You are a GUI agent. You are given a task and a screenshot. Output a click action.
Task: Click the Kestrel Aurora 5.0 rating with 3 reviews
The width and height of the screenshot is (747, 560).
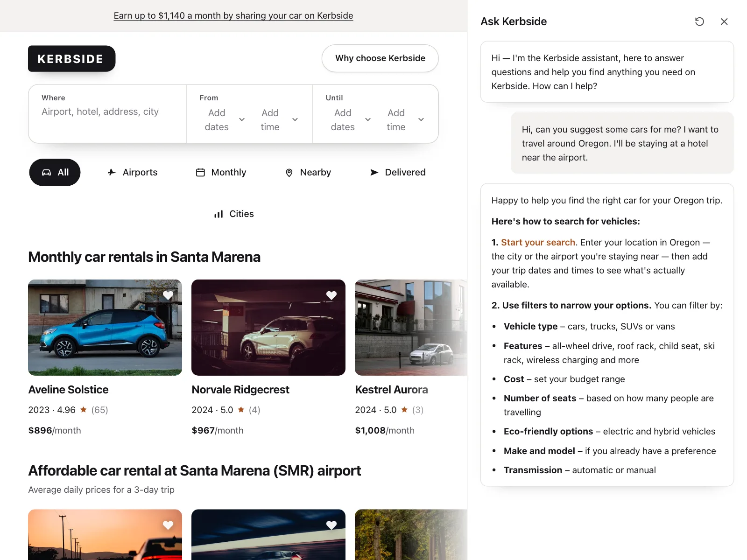pyautogui.click(x=389, y=410)
